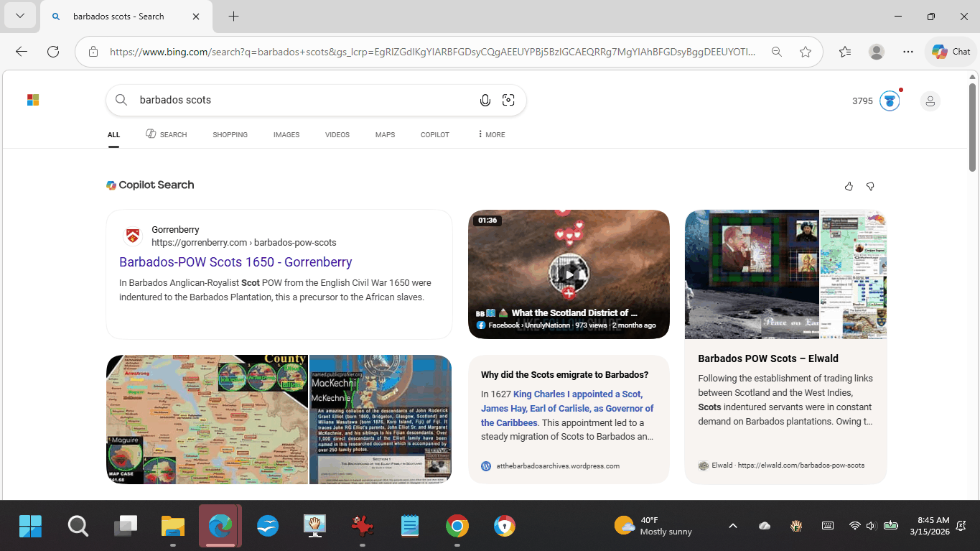Show hidden system tray icons
Viewport: 980px width, 551px height.
(732, 526)
